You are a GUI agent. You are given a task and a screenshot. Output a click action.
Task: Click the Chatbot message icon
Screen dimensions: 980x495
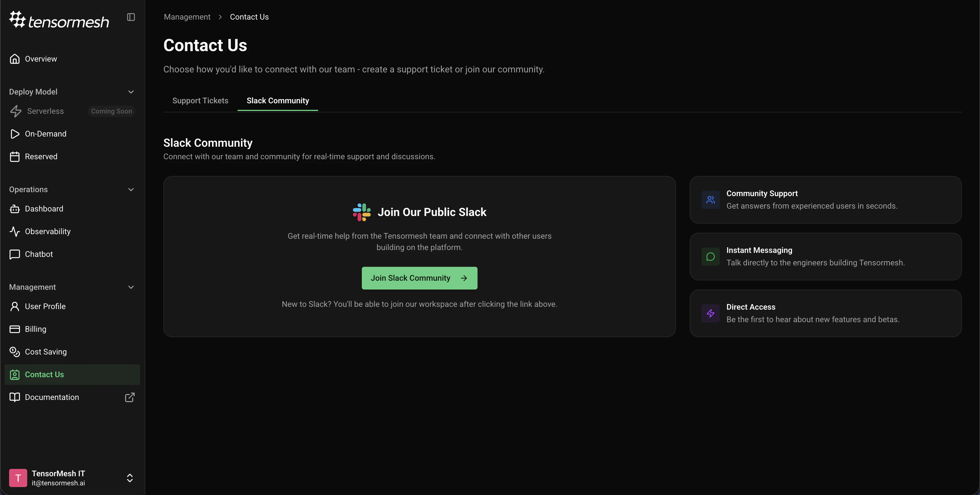(x=15, y=254)
